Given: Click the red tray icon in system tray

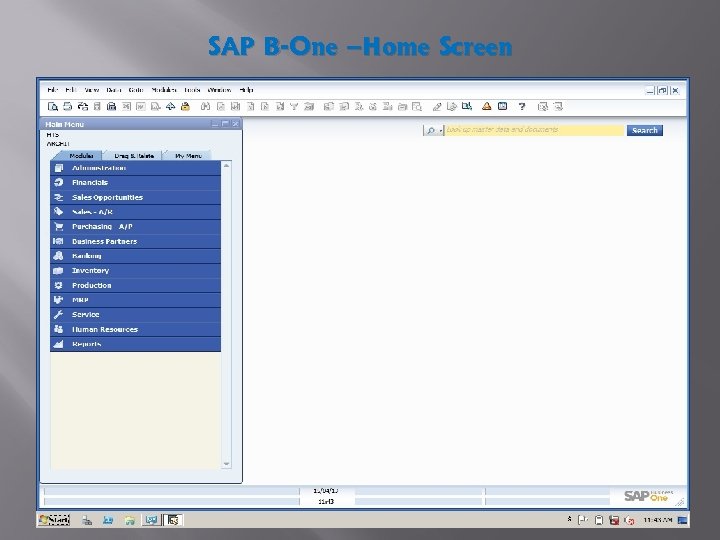Looking at the screenshot, I should click(614, 520).
